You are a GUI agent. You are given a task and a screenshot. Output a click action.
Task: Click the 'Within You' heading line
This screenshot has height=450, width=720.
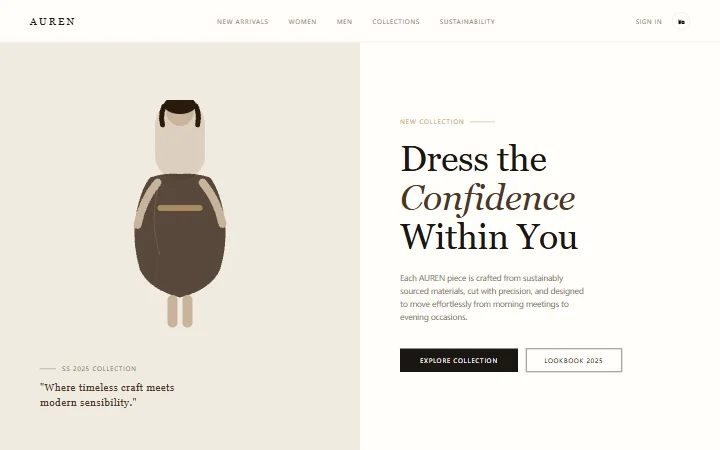[x=489, y=237]
